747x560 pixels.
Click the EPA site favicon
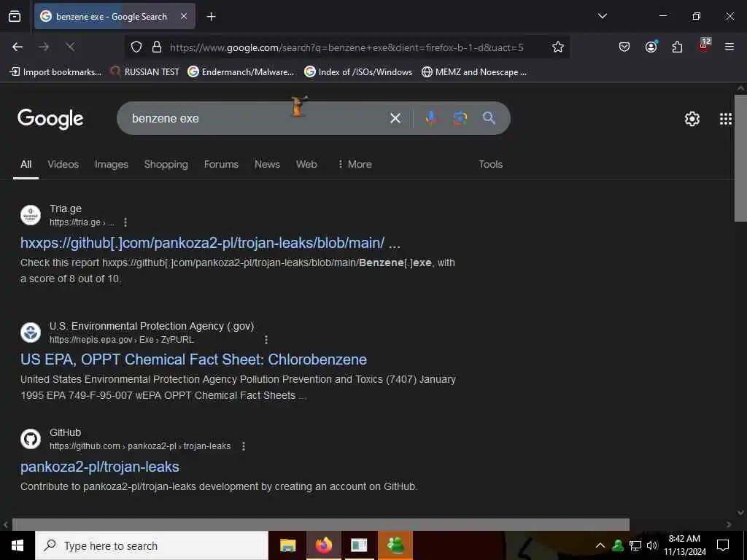[31, 332]
